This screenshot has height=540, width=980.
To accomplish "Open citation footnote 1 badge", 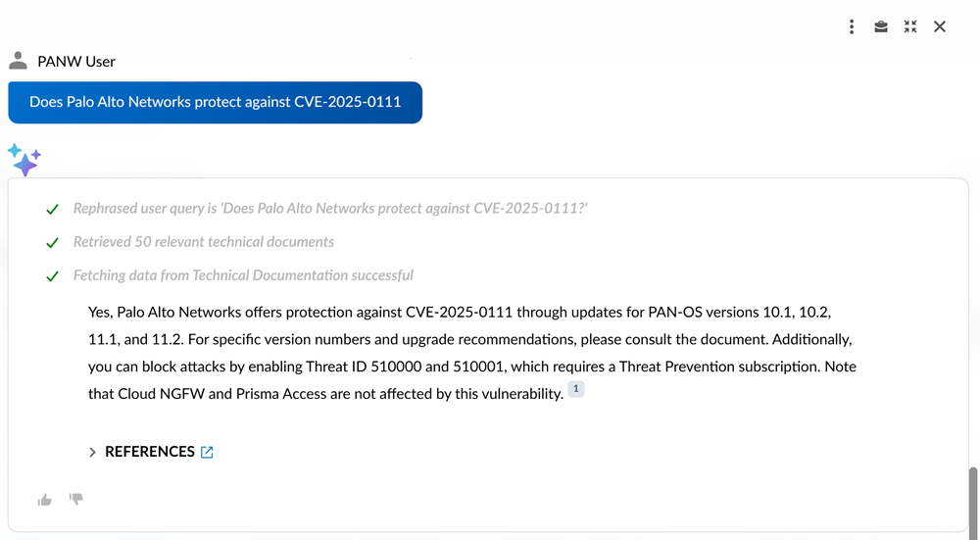I will (x=576, y=390).
